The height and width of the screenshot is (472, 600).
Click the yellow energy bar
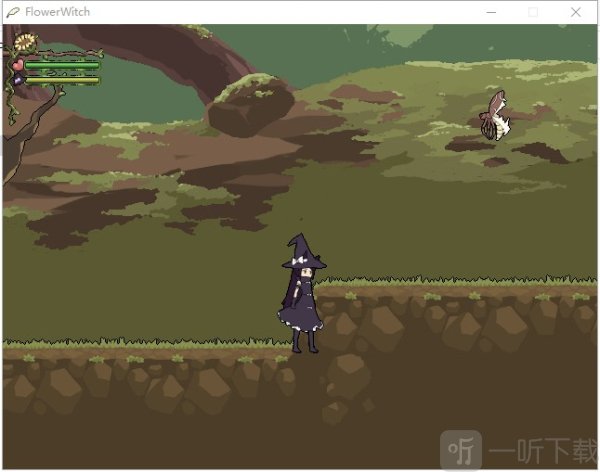[x=61, y=80]
